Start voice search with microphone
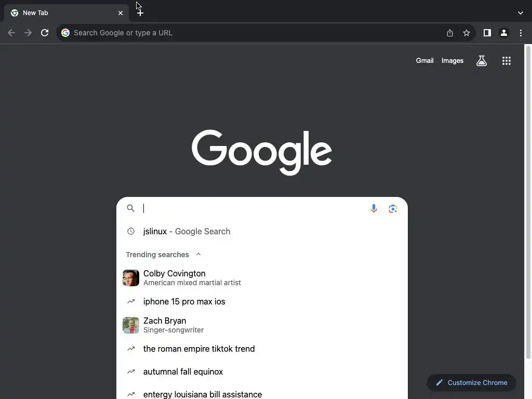 [374, 208]
